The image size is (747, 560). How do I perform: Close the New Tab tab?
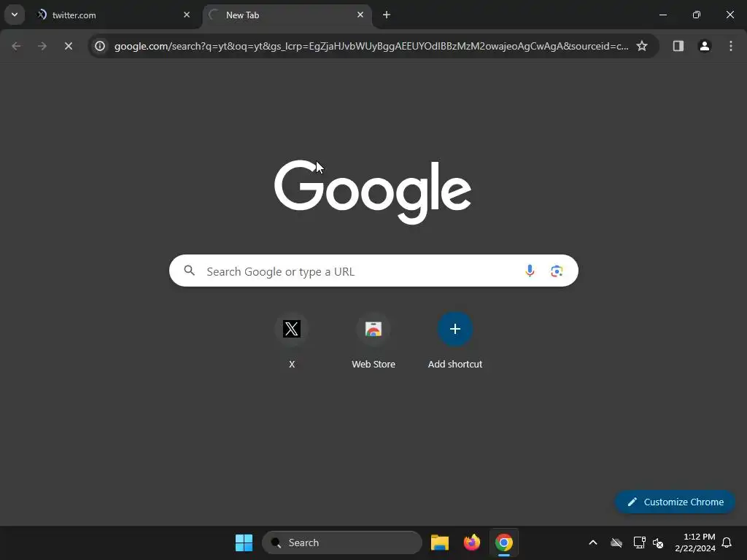[x=360, y=15]
